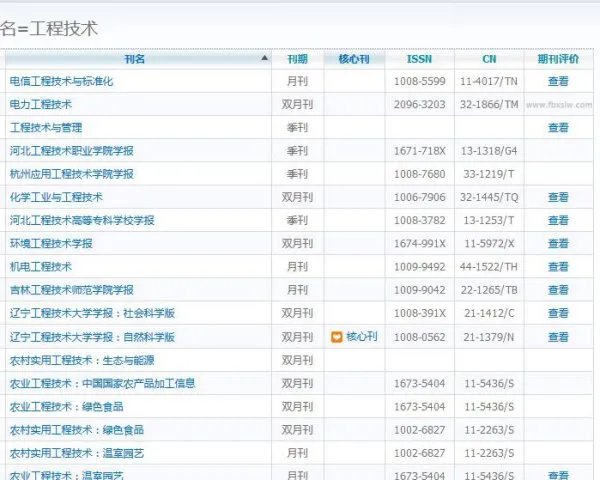Viewport: 600px width, 480px height.
Task: Click the ISSN column header
Action: coord(419,59)
